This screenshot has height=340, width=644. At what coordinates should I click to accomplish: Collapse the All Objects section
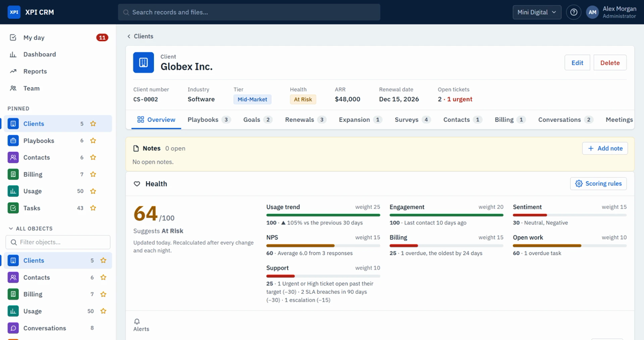point(11,229)
